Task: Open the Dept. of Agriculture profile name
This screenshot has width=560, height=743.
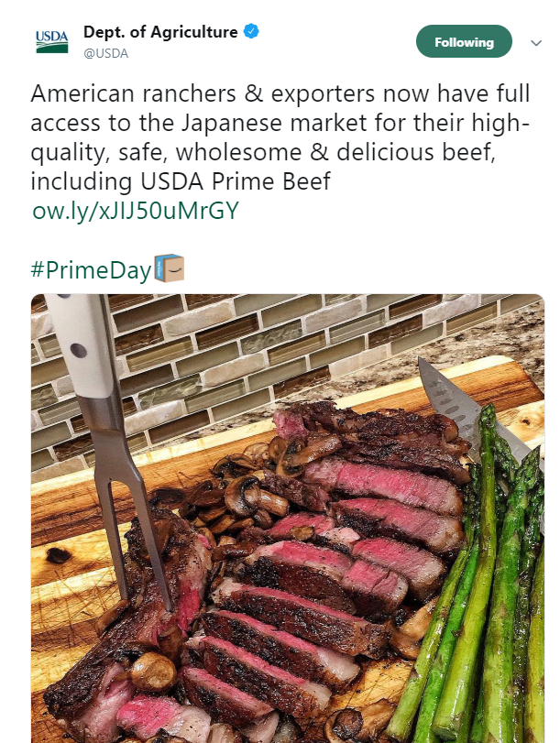Action: pyautogui.click(x=160, y=32)
